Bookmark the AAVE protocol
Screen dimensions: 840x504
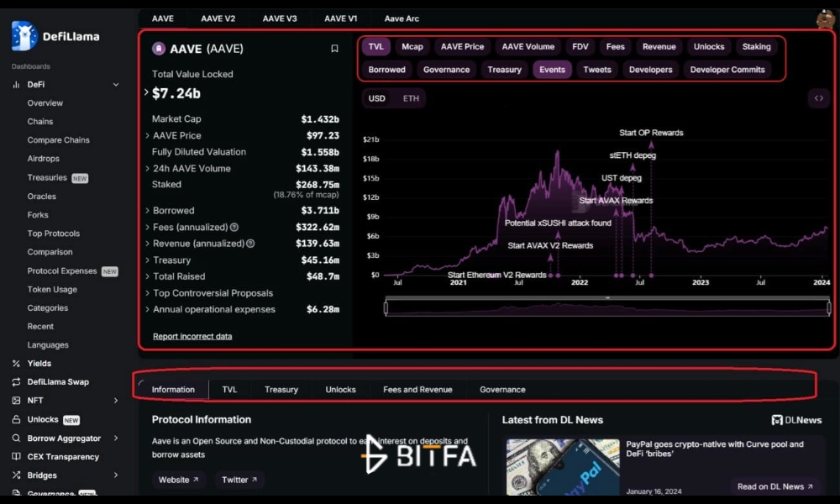334,49
